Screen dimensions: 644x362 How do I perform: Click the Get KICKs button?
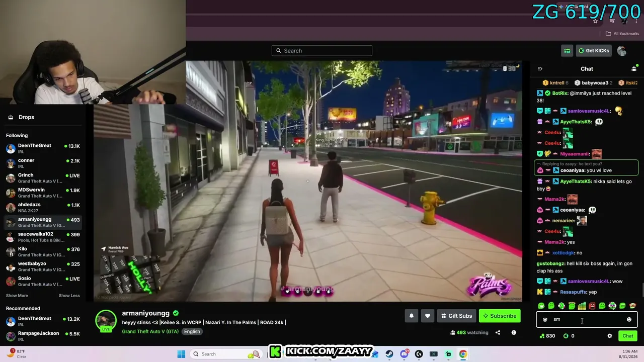pos(594,50)
